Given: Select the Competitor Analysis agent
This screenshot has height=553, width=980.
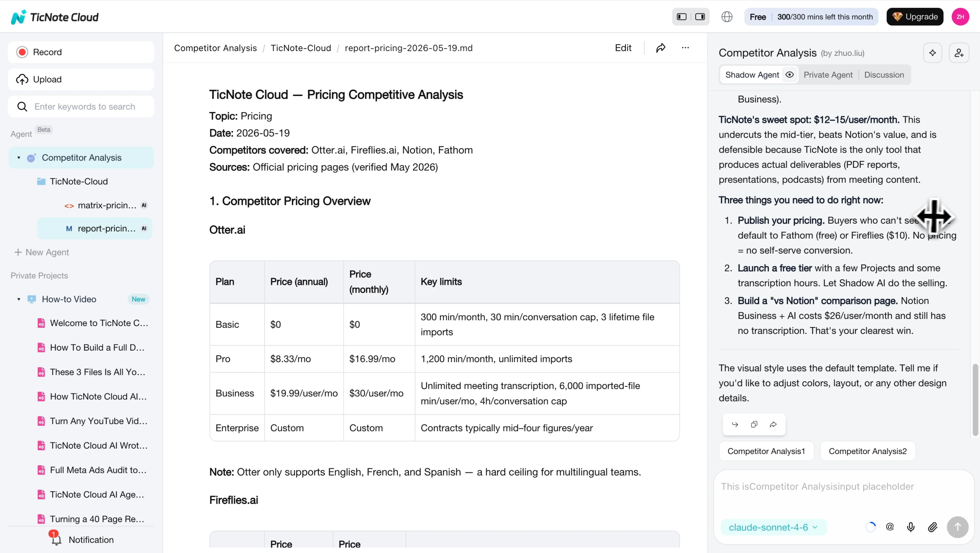Looking at the screenshot, I should pyautogui.click(x=81, y=157).
